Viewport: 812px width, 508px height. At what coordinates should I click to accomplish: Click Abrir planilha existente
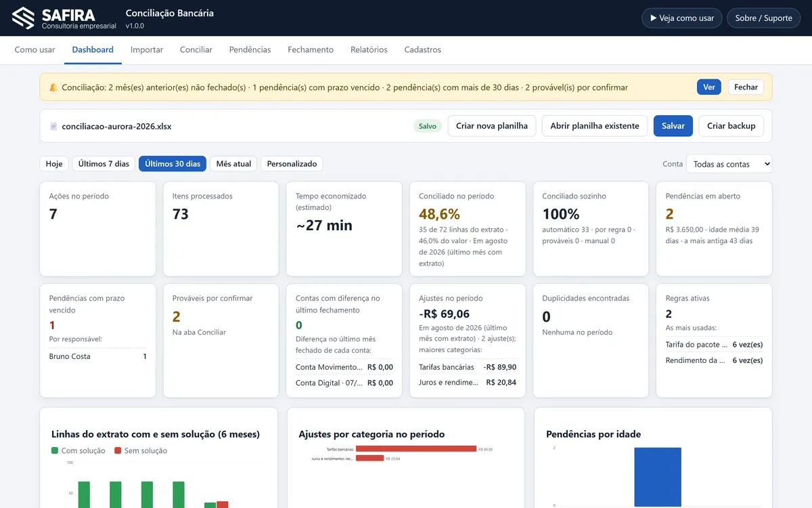tap(595, 126)
